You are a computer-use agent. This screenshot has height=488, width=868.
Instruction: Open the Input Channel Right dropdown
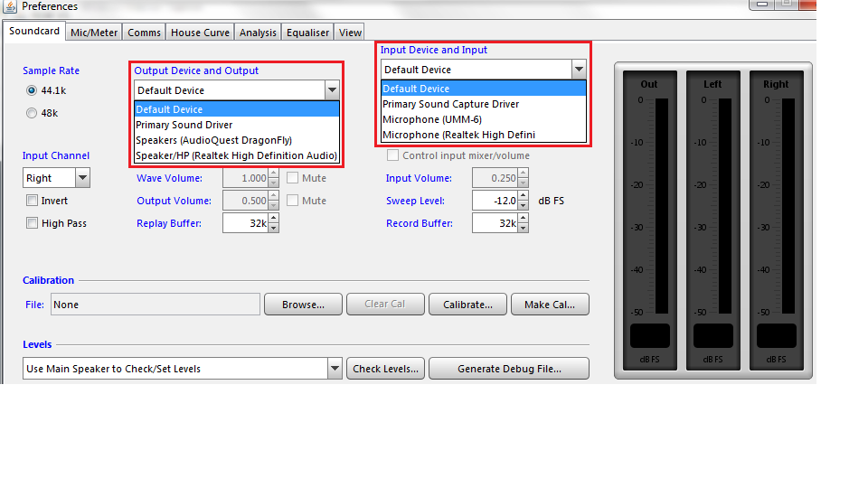pyautogui.click(x=82, y=178)
